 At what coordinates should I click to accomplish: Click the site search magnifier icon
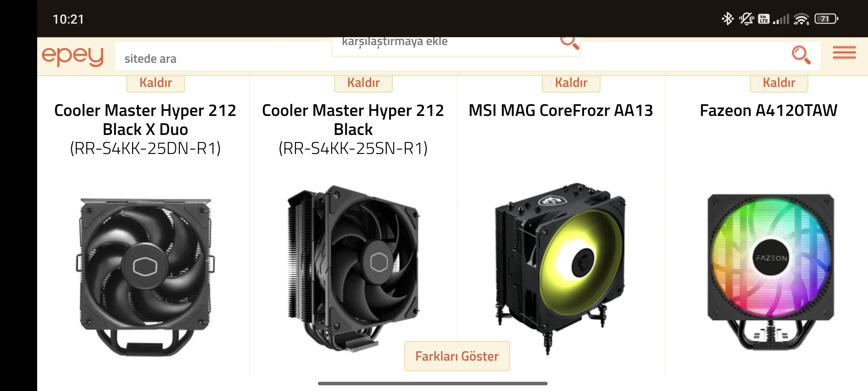(801, 55)
